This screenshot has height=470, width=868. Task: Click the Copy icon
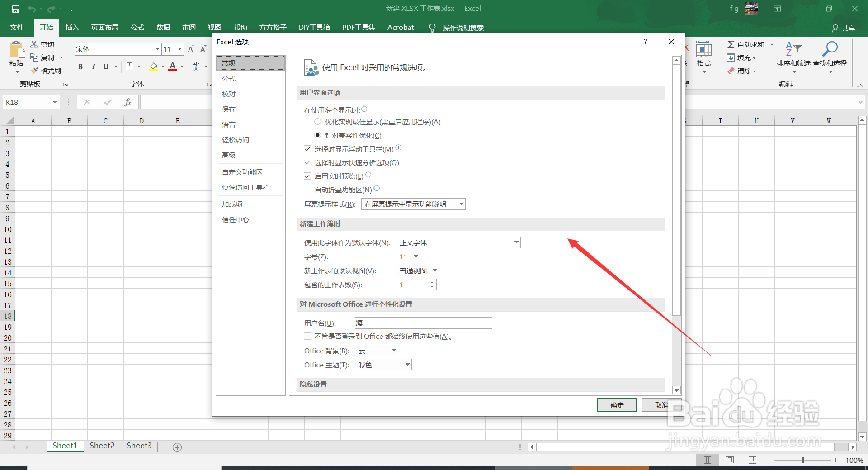coord(34,57)
